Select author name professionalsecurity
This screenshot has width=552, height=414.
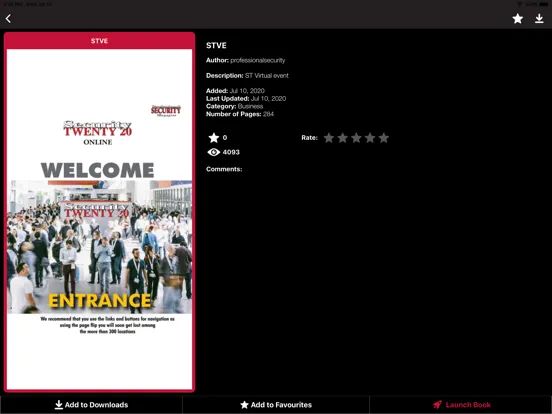pos(258,60)
